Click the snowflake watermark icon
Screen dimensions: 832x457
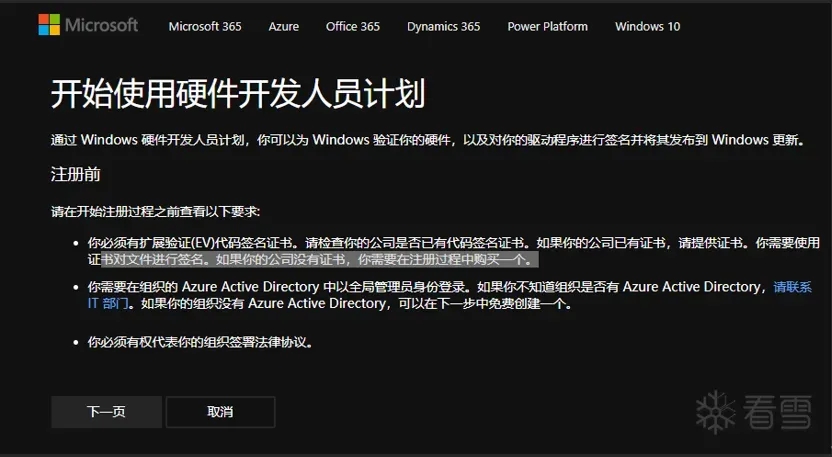[x=716, y=409]
